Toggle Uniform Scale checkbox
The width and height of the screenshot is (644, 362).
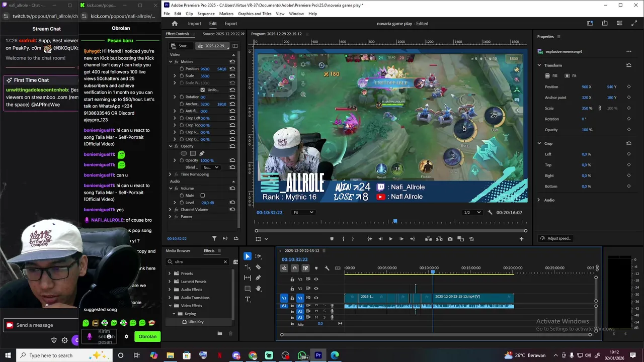[x=203, y=90]
